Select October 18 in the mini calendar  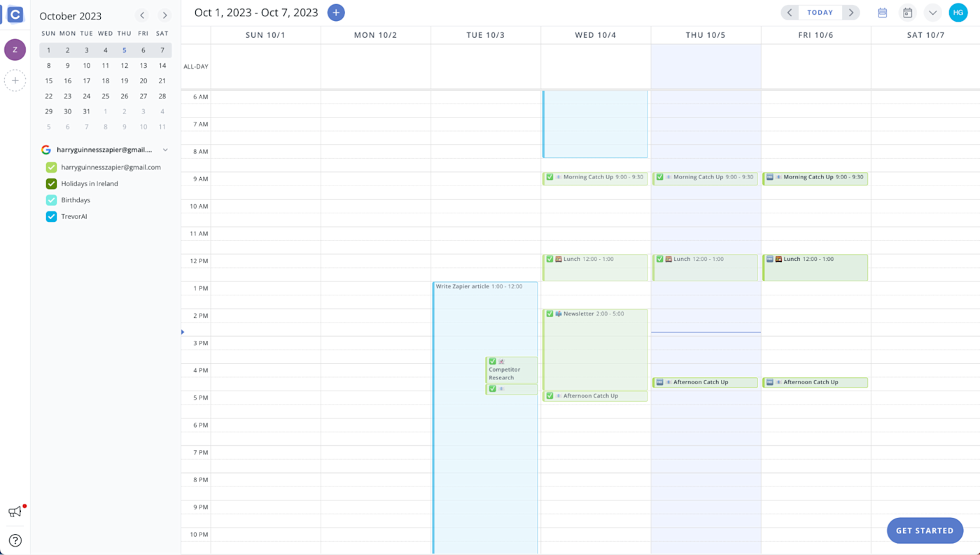(x=106, y=81)
